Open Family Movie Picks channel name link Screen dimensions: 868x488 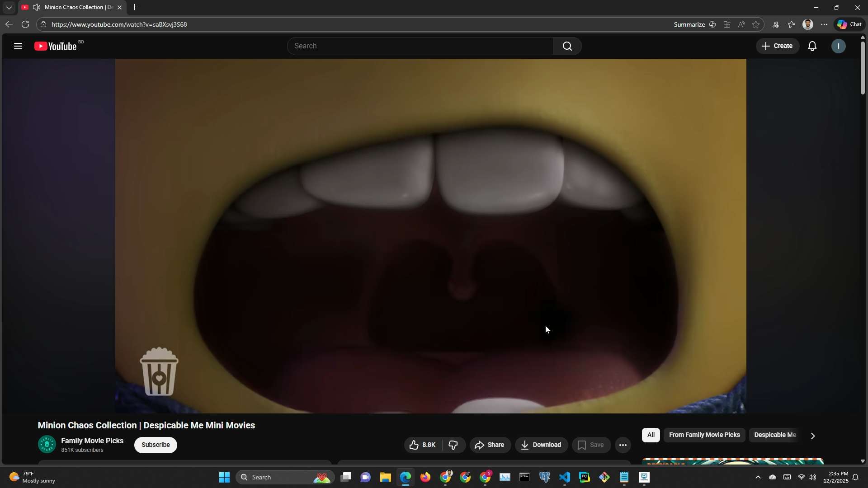coord(92,441)
